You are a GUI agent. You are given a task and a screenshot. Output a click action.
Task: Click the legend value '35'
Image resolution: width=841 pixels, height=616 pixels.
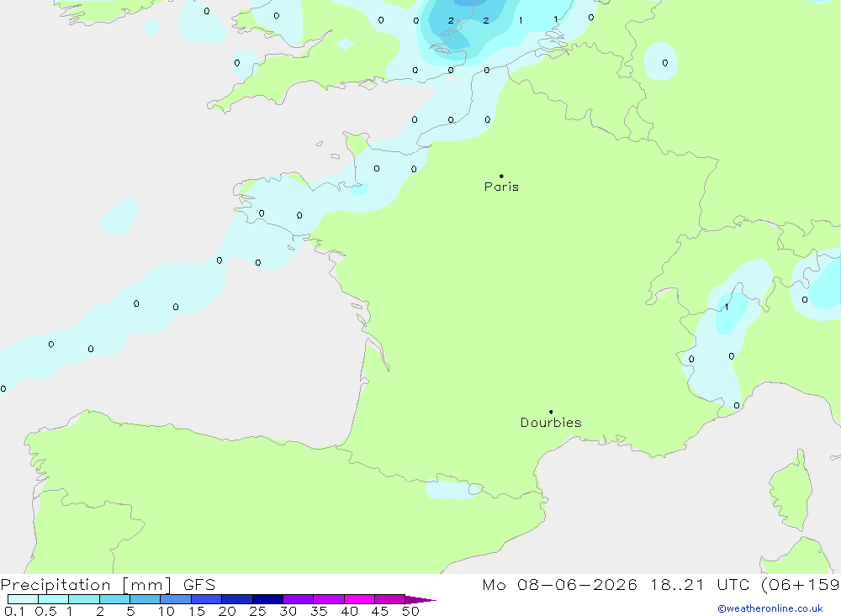pos(319,611)
